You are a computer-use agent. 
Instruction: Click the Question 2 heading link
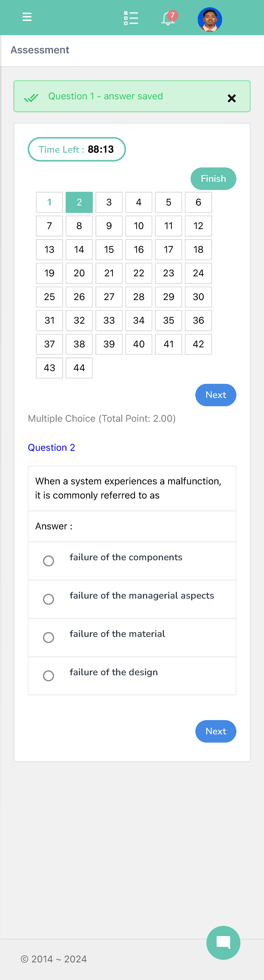pos(51,447)
